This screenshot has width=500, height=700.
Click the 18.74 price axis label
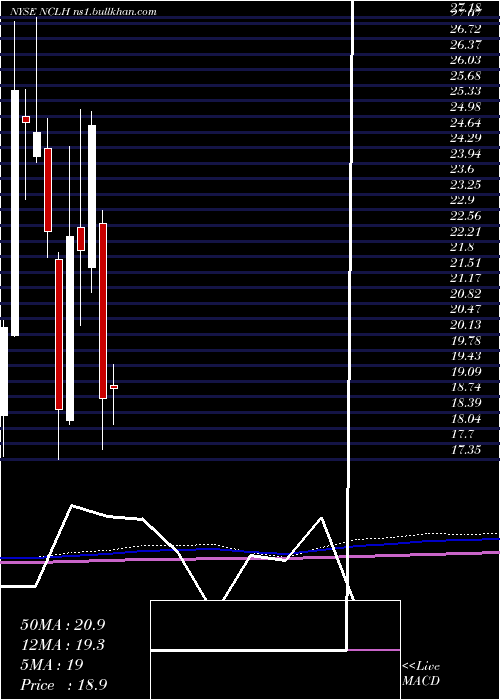click(x=466, y=388)
